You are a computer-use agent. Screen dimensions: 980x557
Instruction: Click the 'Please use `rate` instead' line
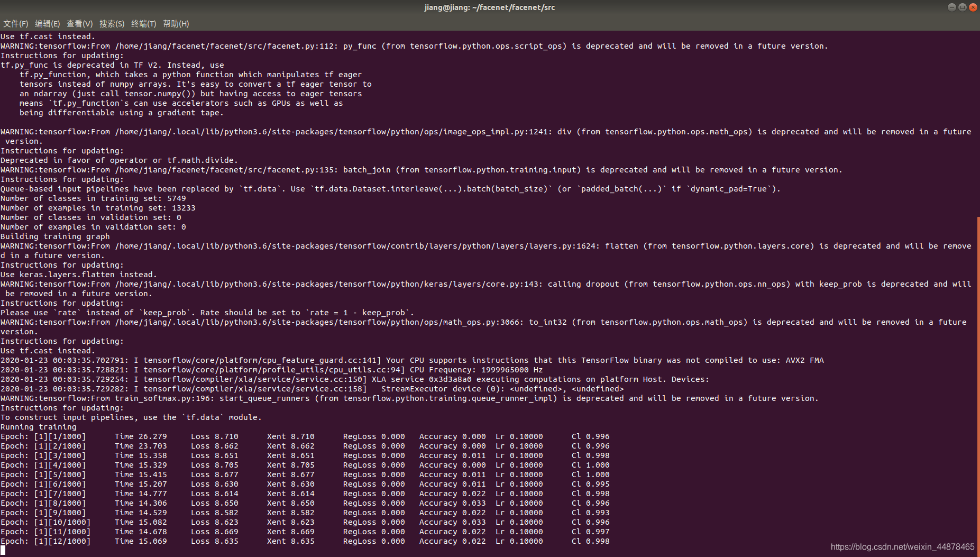click(x=207, y=313)
